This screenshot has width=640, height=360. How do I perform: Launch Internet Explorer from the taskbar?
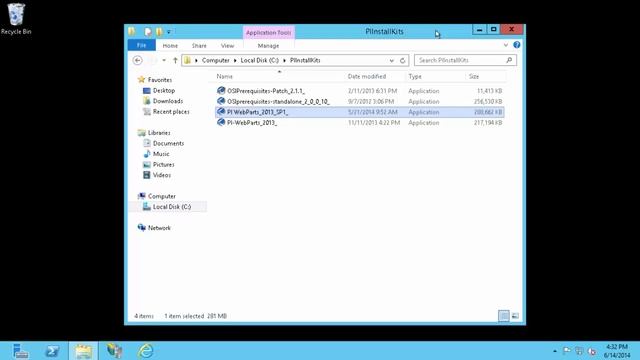146,351
